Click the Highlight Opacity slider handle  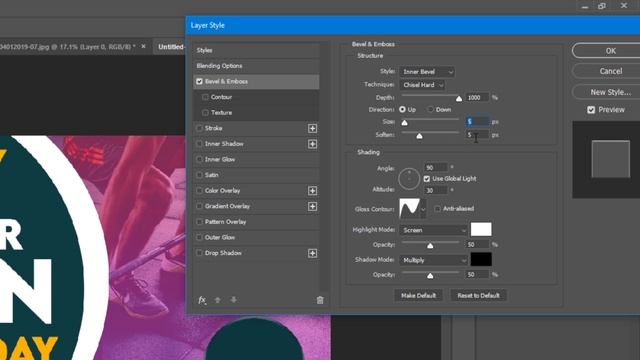pyautogui.click(x=430, y=246)
